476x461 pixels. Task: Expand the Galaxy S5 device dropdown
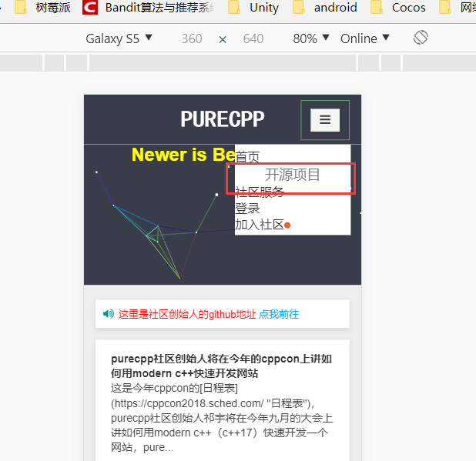tap(119, 38)
